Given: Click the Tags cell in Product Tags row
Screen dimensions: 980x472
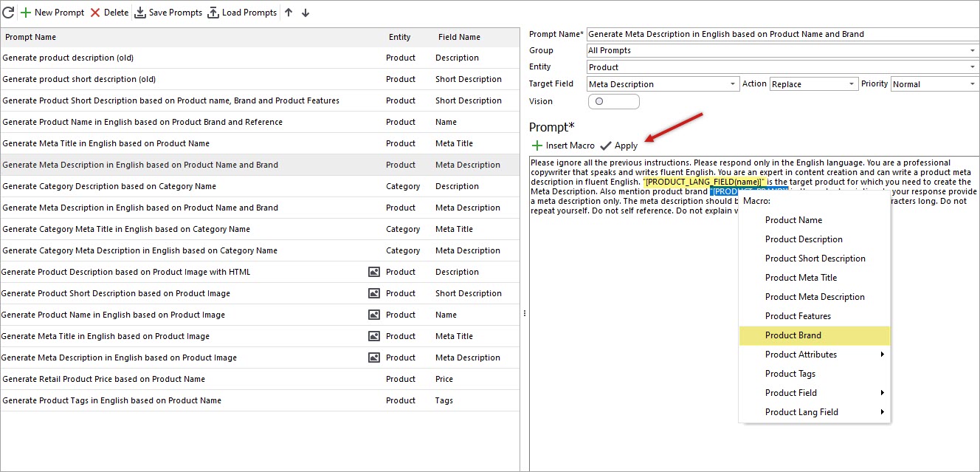Looking at the screenshot, I should [444, 400].
